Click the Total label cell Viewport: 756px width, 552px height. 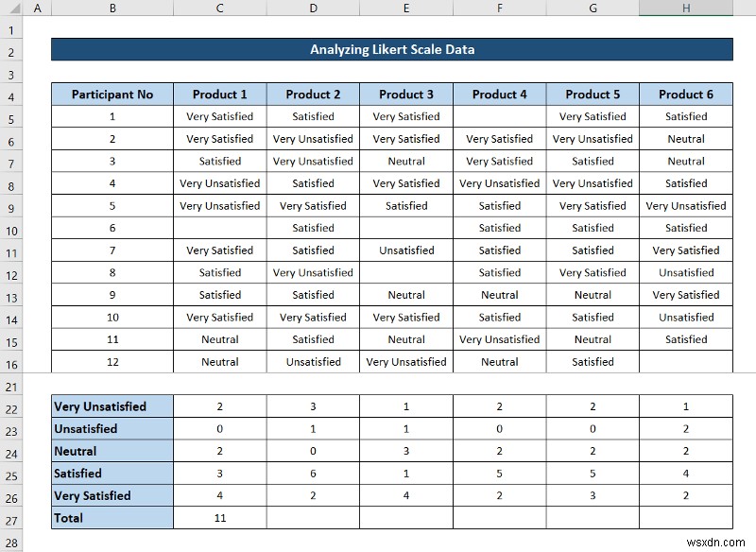click(112, 518)
